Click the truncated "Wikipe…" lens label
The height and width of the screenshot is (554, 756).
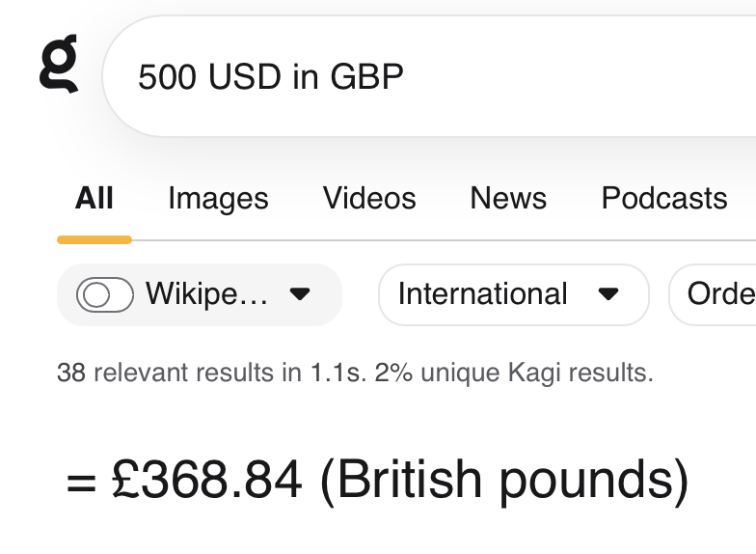click(x=206, y=294)
